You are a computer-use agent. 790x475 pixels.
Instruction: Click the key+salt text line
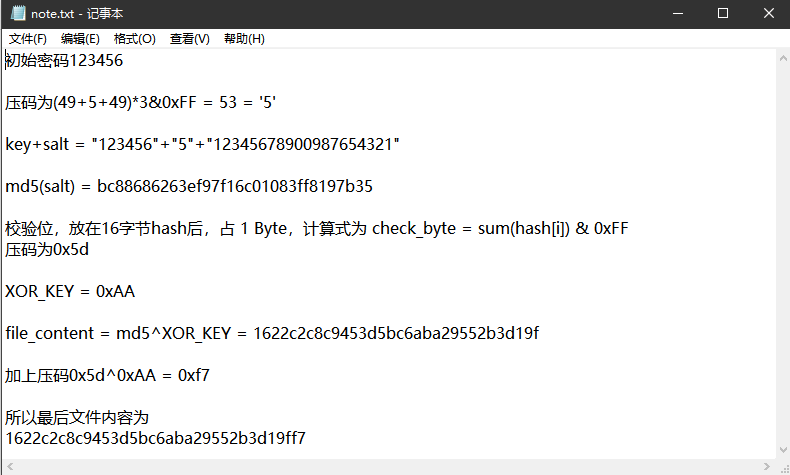click(202, 144)
